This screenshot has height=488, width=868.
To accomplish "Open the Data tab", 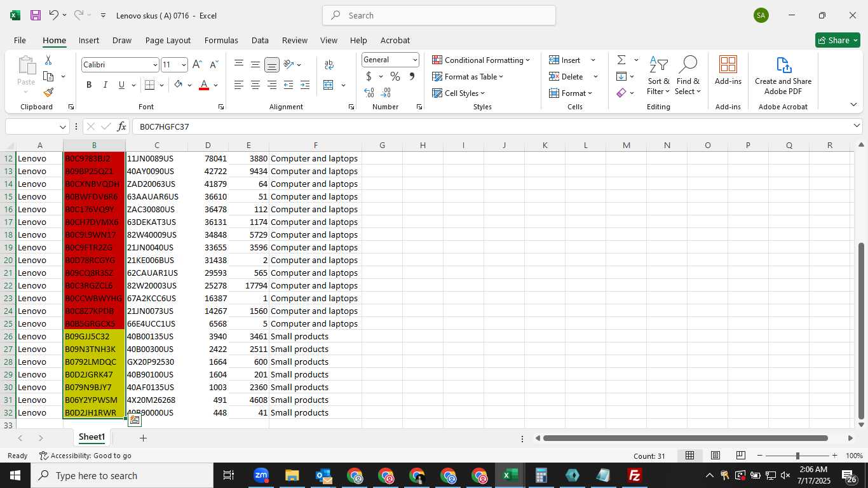I will (260, 40).
